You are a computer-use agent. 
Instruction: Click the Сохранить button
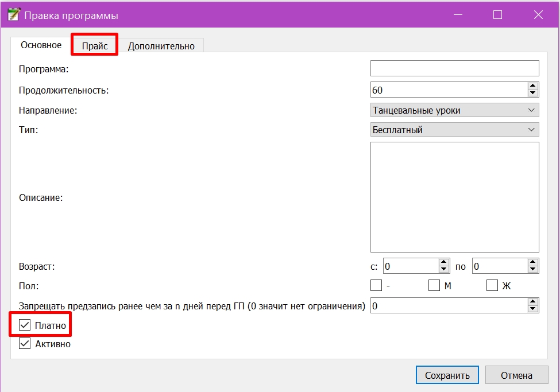447,375
